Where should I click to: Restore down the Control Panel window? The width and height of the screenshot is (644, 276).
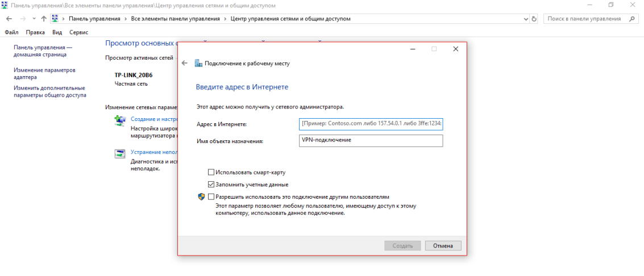click(x=610, y=5)
